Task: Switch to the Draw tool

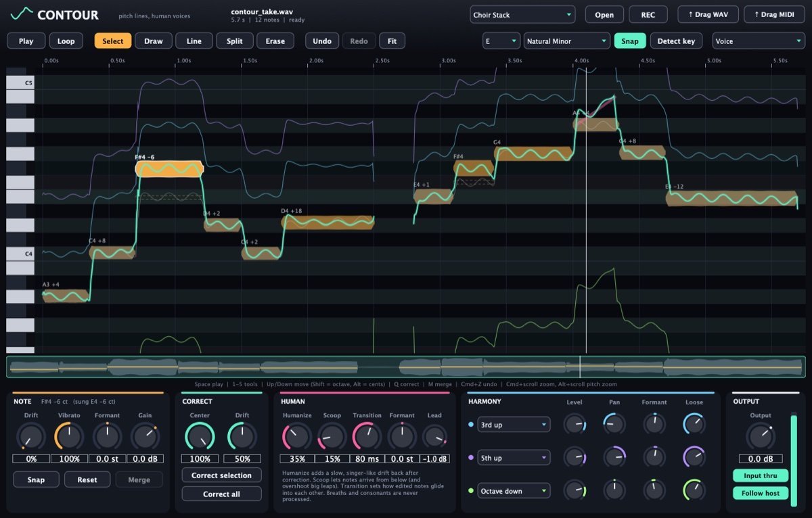Action: [x=154, y=41]
